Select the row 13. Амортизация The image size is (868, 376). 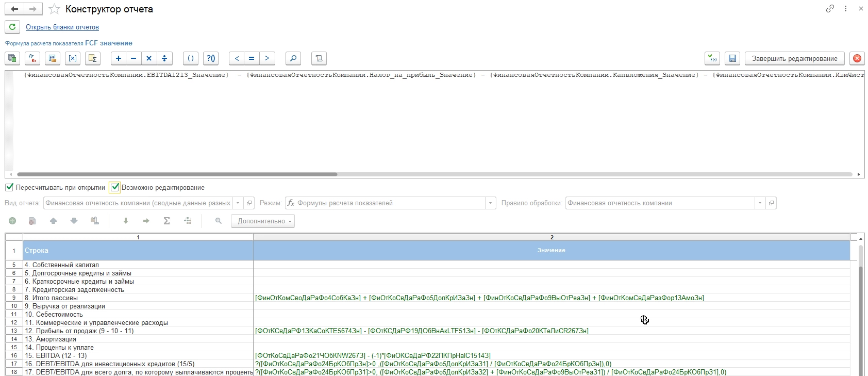click(138, 339)
